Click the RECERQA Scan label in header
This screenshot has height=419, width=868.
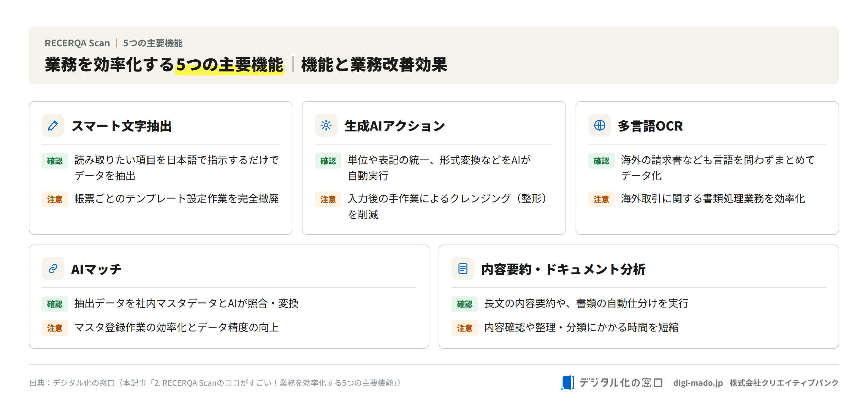(77, 43)
